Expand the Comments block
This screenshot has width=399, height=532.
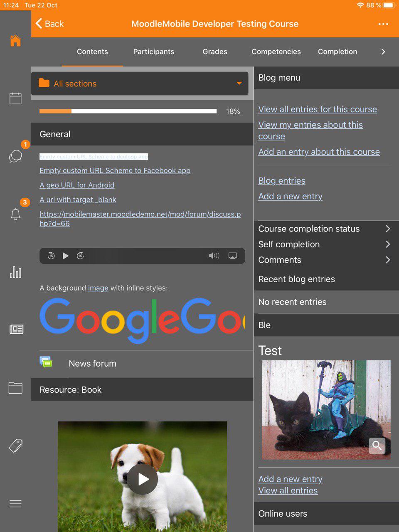click(326, 260)
